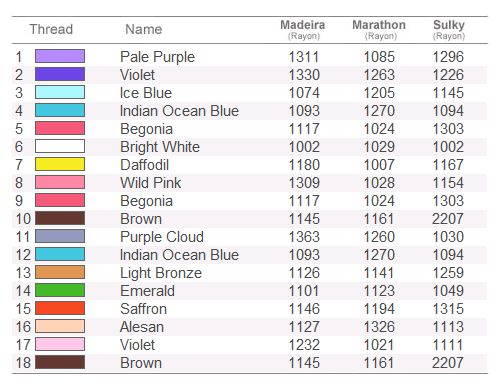500x384 pixels.
Task: Click the Pale Purple color swatch in row 1
Action: [x=60, y=56]
